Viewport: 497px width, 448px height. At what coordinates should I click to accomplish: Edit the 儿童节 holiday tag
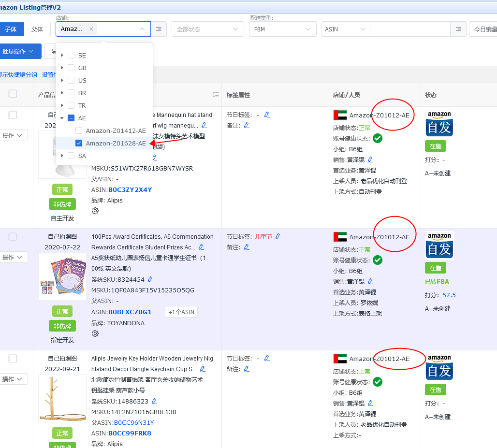[278, 236]
